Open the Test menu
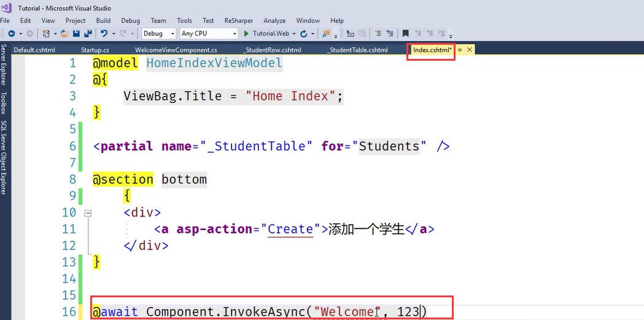This screenshot has height=320, width=644. tap(208, 20)
